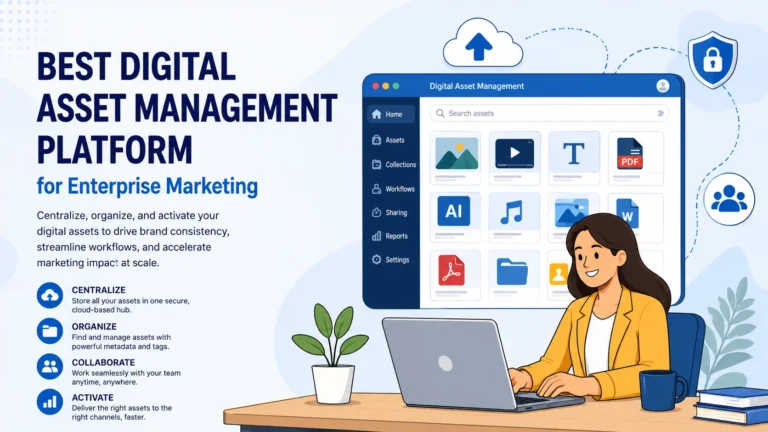Click the green maximize window dot
Viewport: 768px width, 432px height.
click(396, 86)
